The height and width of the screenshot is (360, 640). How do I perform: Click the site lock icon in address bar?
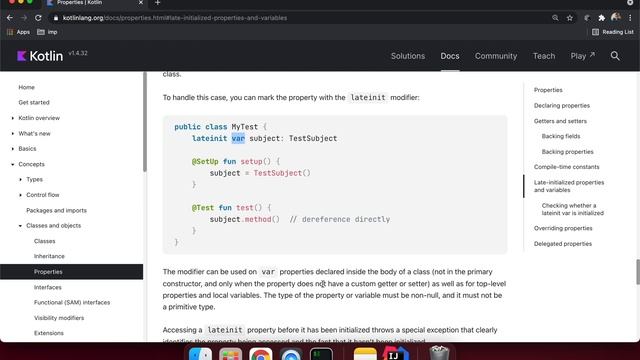click(56, 18)
